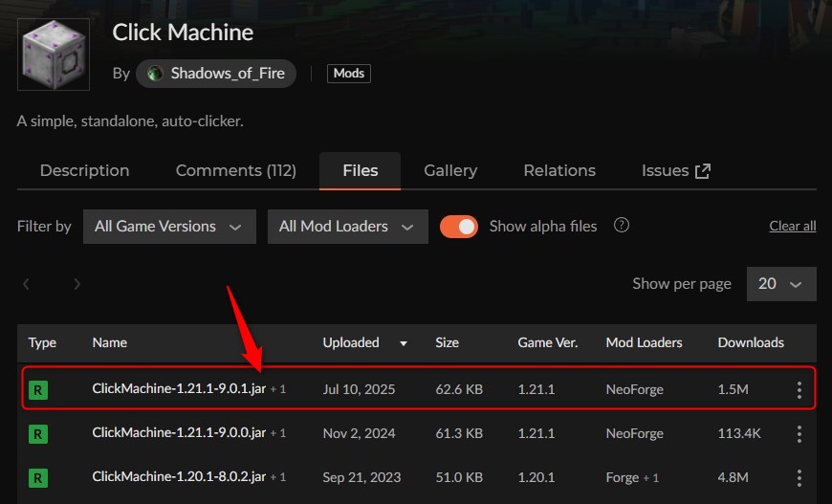Open more options for ClickMachine-1.21.1-9.0.0.jar
The width and height of the screenshot is (832, 504).
click(799, 434)
